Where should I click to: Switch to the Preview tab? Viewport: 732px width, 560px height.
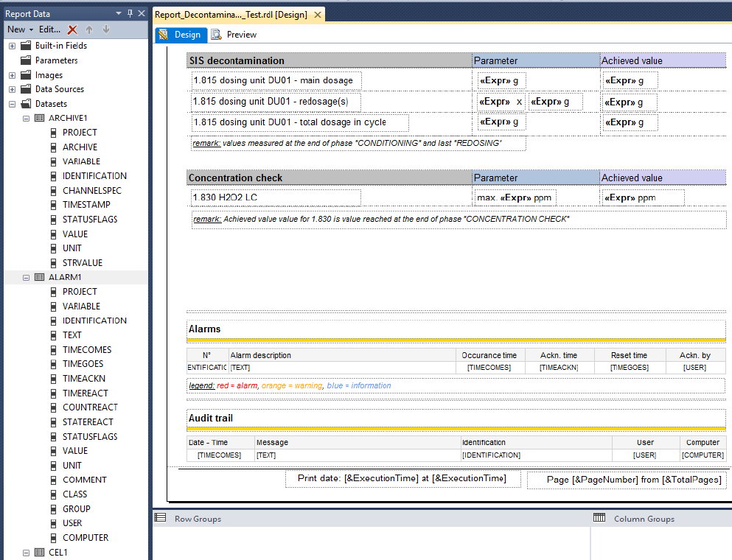234,35
